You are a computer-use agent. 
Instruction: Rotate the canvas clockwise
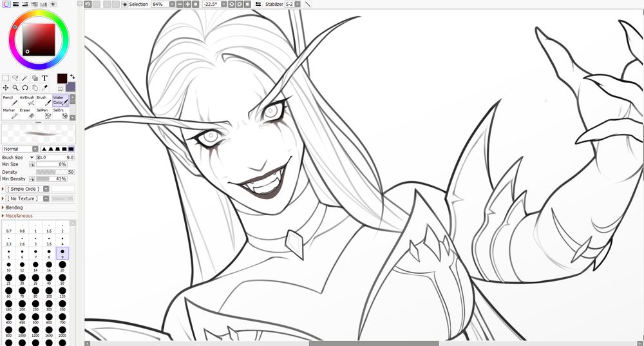pos(240,4)
